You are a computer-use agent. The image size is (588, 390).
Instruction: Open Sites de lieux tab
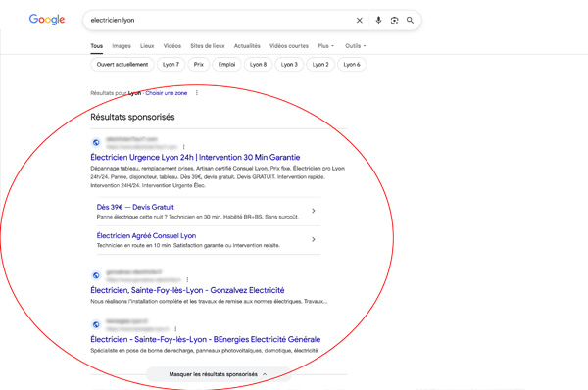pos(208,46)
